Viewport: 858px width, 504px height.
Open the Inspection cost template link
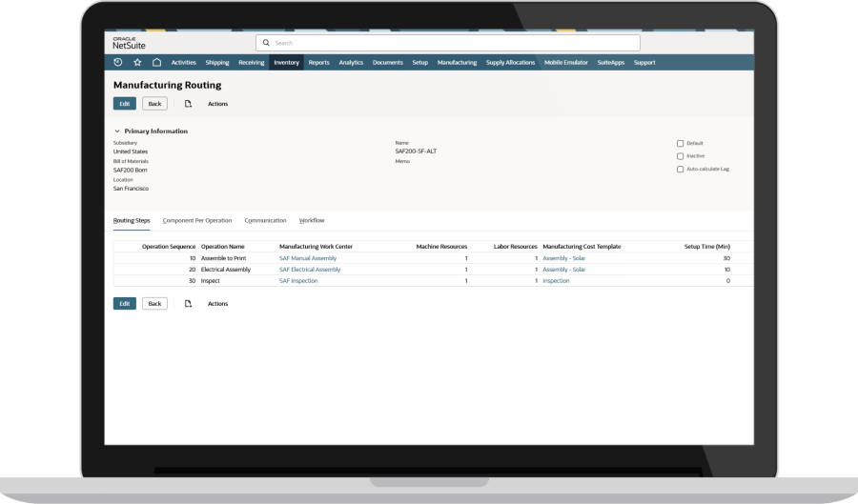pos(556,281)
